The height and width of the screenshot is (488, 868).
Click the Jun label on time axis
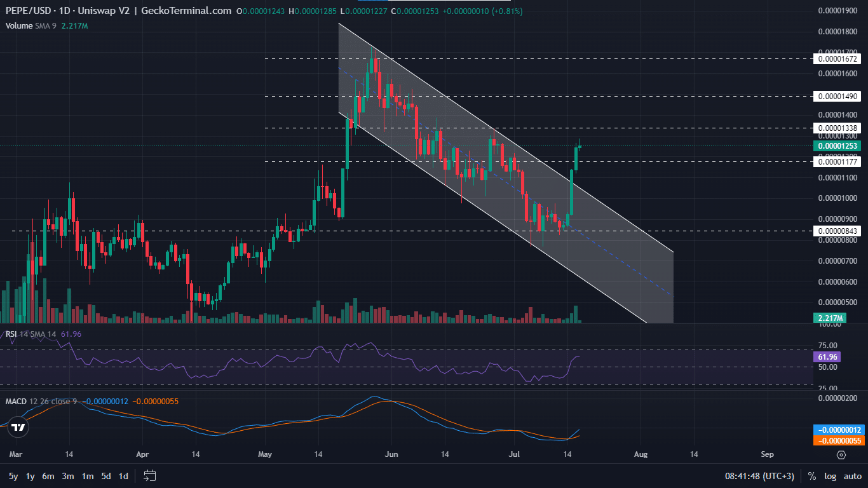tap(391, 454)
